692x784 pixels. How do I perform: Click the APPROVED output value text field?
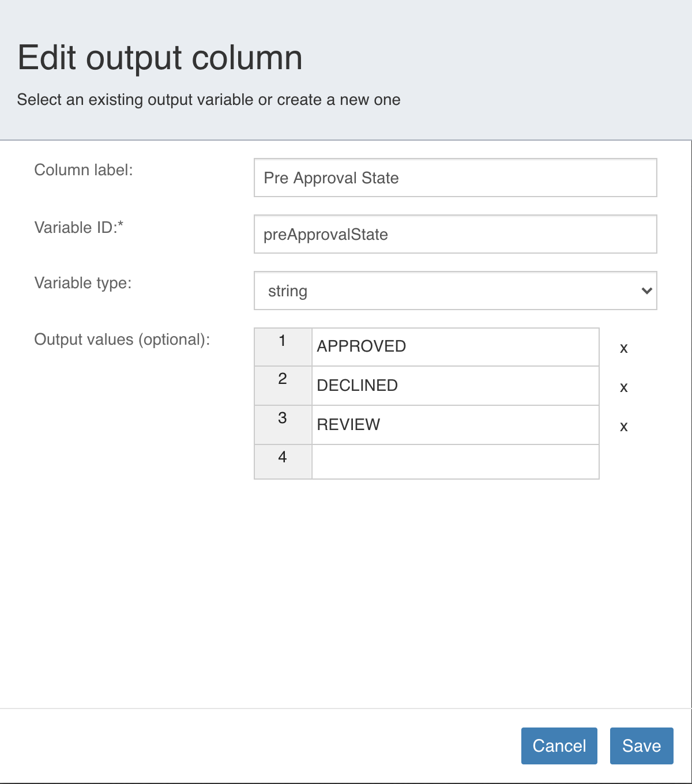tap(455, 346)
